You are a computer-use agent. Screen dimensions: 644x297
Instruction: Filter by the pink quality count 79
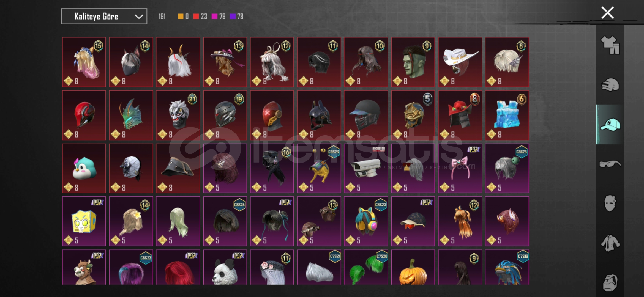[x=218, y=16]
